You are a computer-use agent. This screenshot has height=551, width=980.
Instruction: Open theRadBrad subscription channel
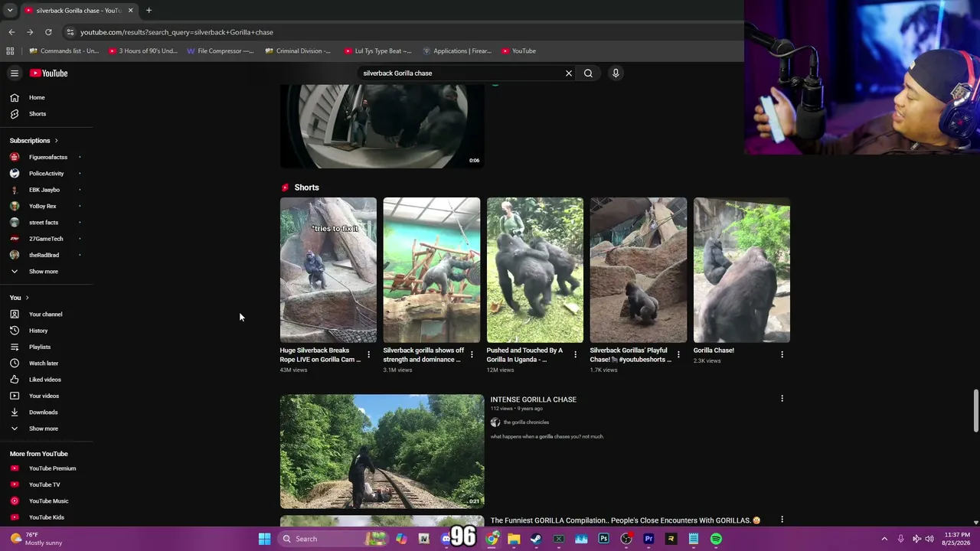[44, 256]
